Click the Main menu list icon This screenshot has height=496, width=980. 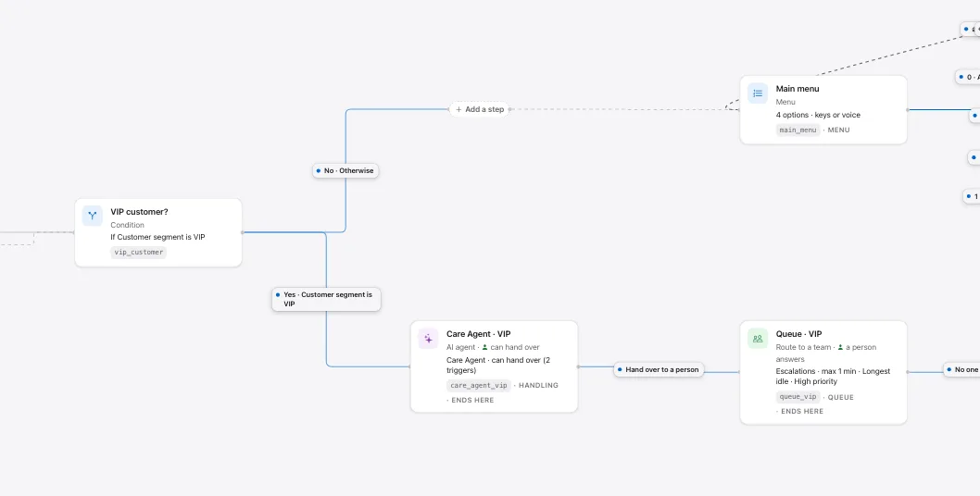coord(758,93)
